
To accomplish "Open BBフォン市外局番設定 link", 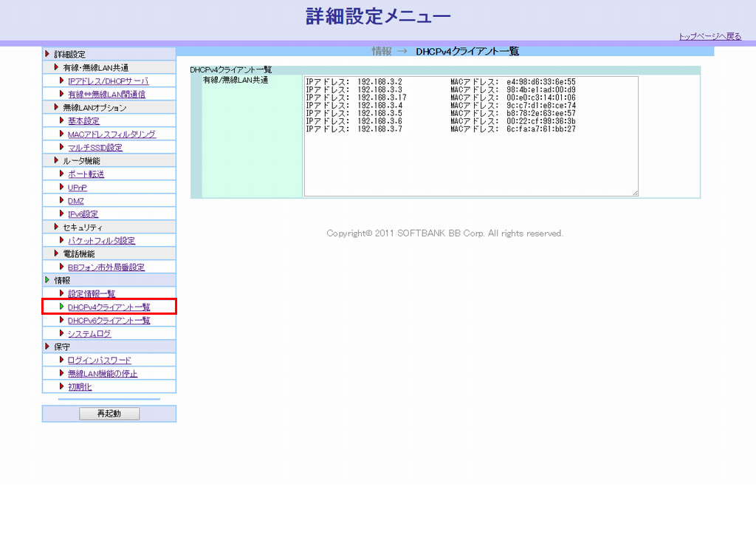I will pyautogui.click(x=106, y=267).
